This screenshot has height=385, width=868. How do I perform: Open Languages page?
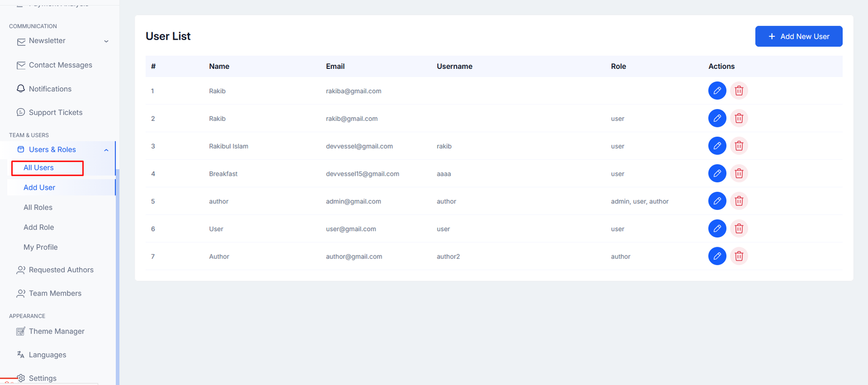[47, 355]
